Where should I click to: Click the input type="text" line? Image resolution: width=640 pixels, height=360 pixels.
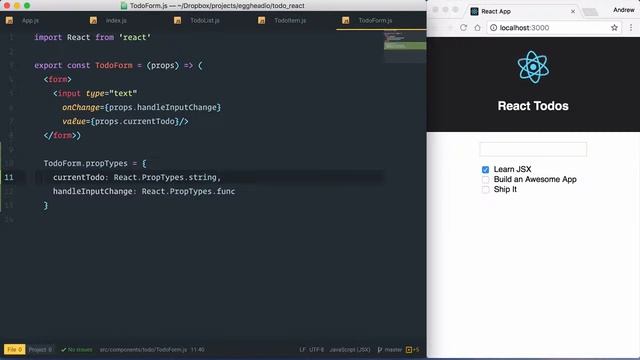click(95, 93)
